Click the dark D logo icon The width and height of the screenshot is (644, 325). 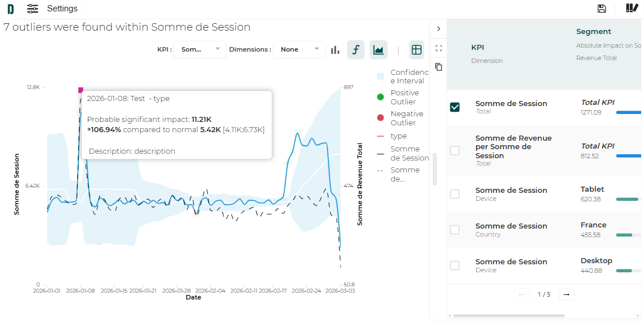[x=10, y=9]
